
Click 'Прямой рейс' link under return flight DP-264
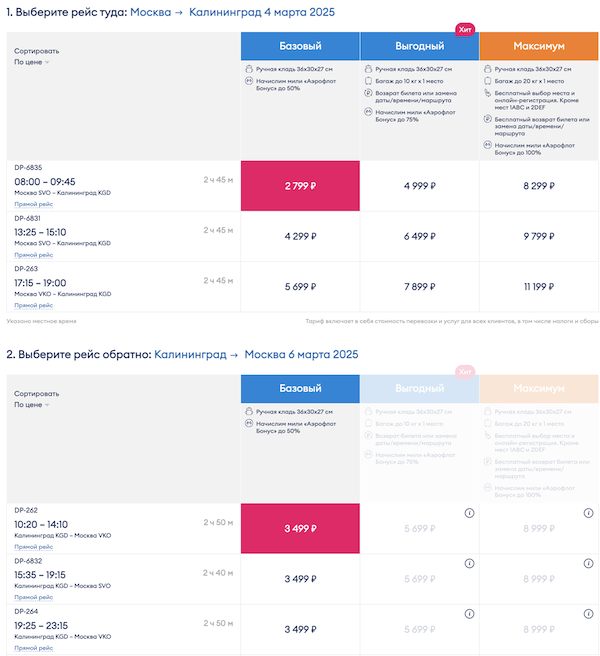click(x=33, y=647)
